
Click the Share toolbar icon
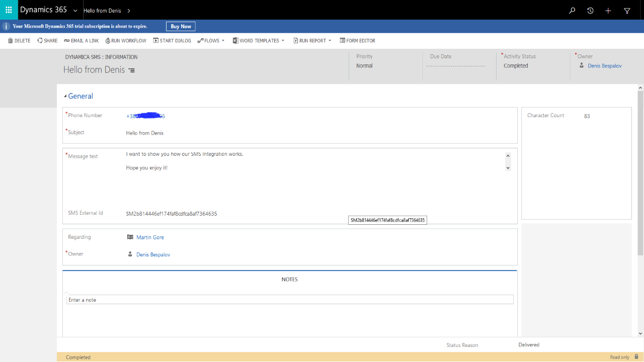[40, 41]
